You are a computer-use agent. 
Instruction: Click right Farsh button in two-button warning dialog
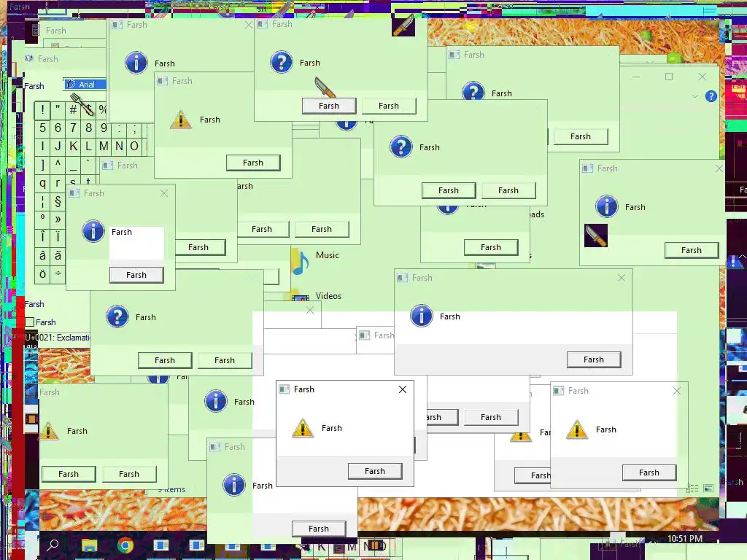click(129, 474)
